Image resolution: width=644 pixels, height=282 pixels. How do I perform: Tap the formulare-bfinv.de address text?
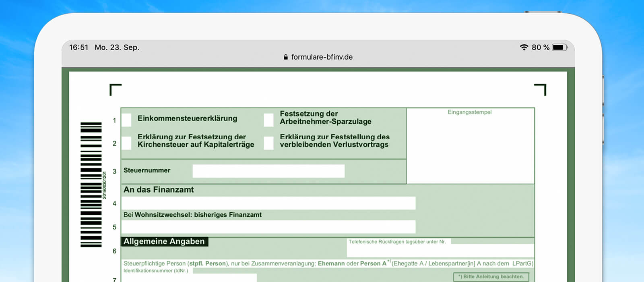point(322,57)
